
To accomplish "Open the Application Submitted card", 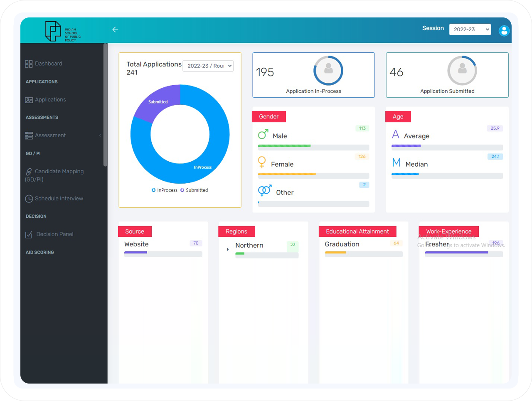I will (447, 75).
